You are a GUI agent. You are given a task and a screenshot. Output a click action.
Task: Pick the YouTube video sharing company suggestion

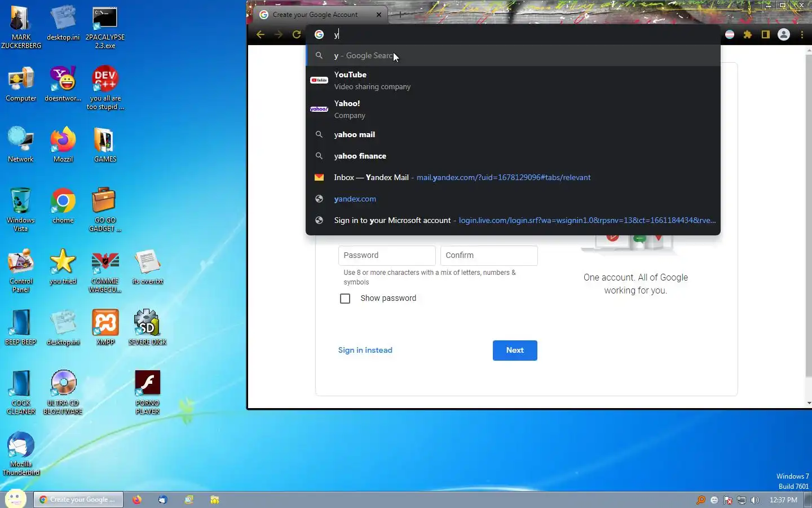pyautogui.click(x=513, y=80)
